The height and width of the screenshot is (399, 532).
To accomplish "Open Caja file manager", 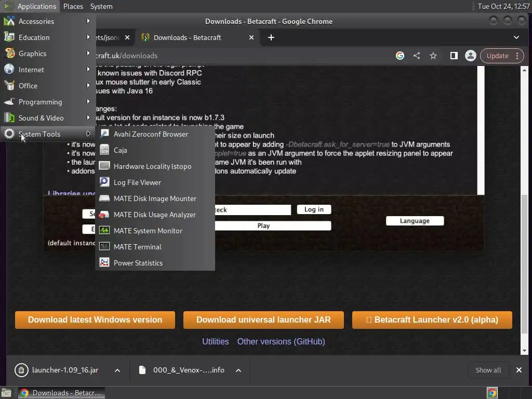I will point(155,150).
